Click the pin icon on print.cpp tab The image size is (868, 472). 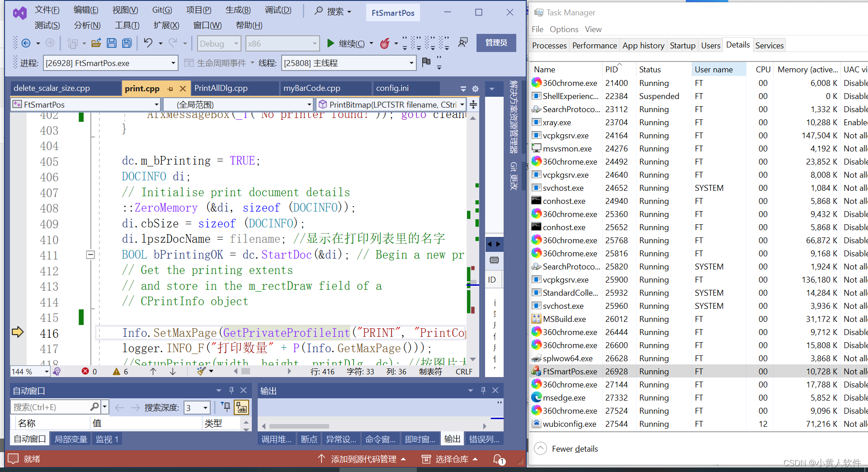point(170,89)
